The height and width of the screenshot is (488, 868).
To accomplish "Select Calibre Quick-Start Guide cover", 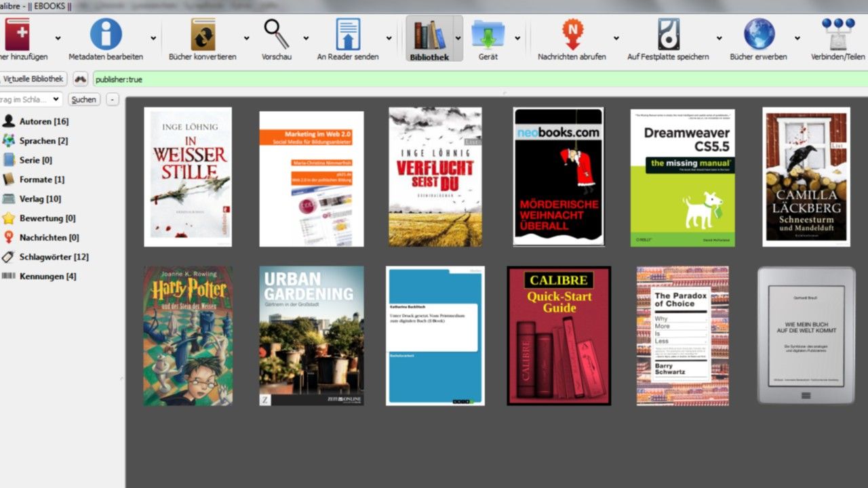I will click(x=559, y=335).
